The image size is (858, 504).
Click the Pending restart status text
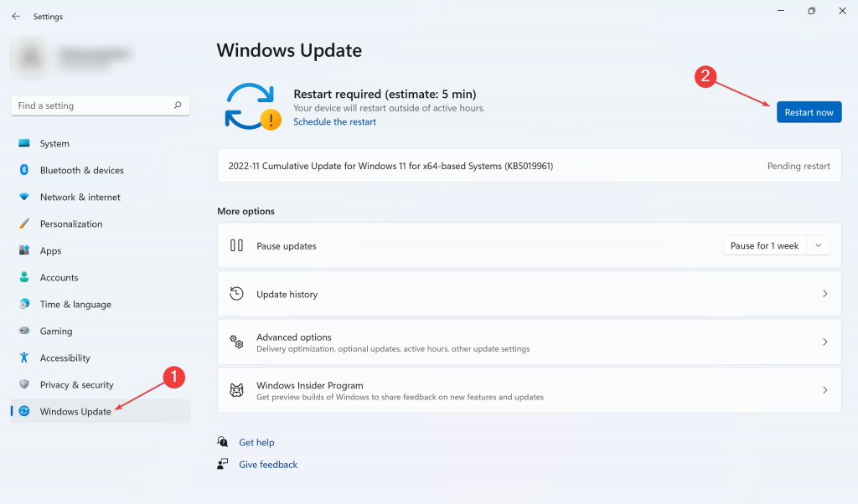pos(799,166)
